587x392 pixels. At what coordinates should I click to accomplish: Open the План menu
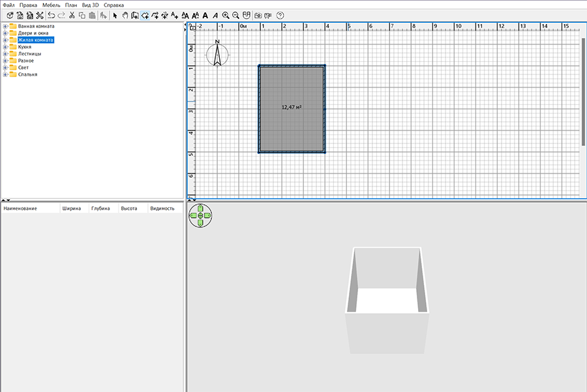[x=70, y=5]
